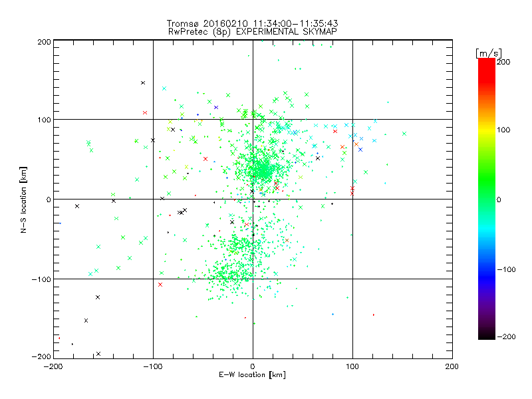
Task: Click the vertical velocity color bar
Action: tap(487, 199)
